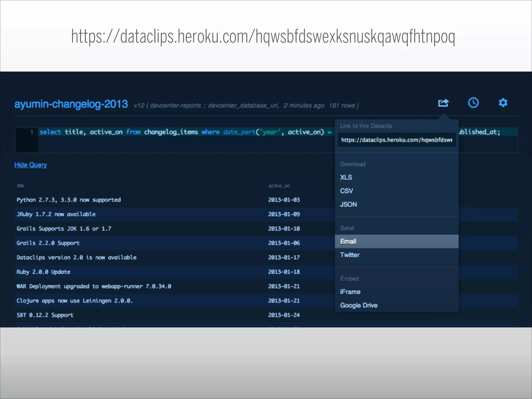532x399 pixels.
Task: Click date cell 2013-01-24
Action: [x=284, y=315]
